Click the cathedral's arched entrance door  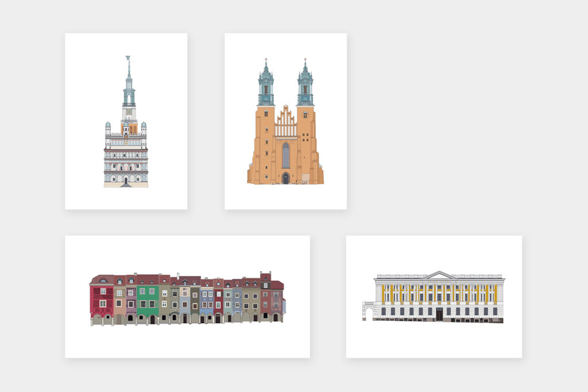coord(285,179)
